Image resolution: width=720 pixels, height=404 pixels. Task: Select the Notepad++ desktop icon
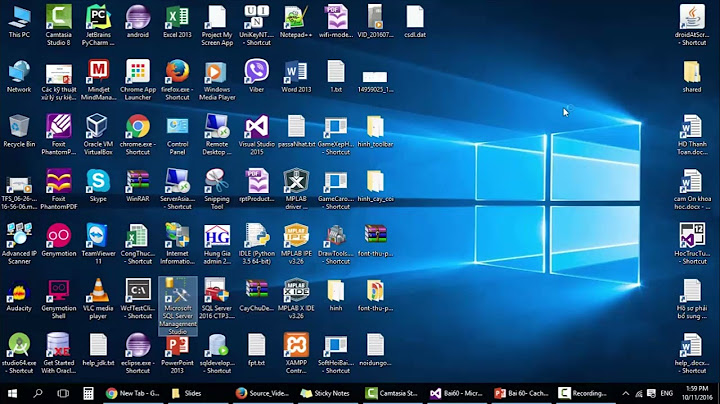coord(296,21)
